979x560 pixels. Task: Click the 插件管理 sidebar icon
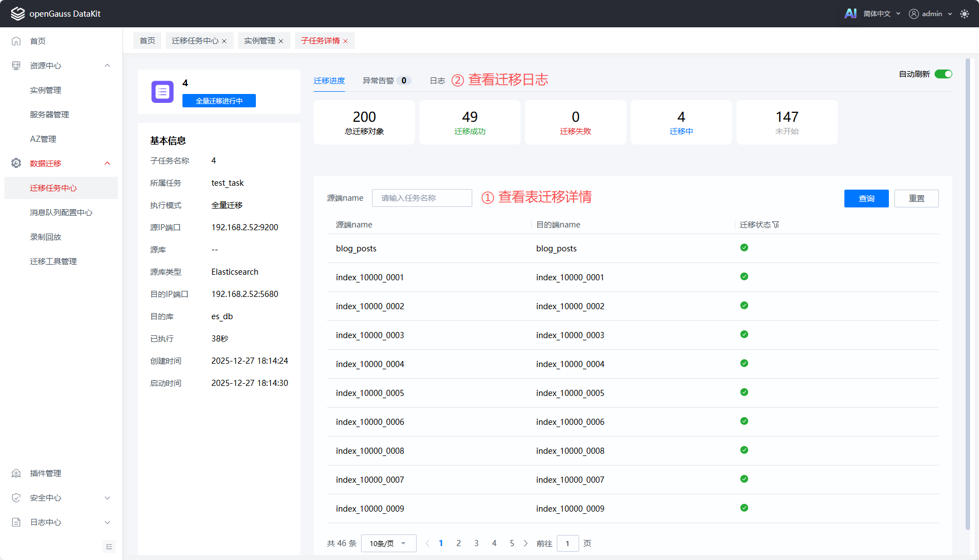tap(16, 473)
